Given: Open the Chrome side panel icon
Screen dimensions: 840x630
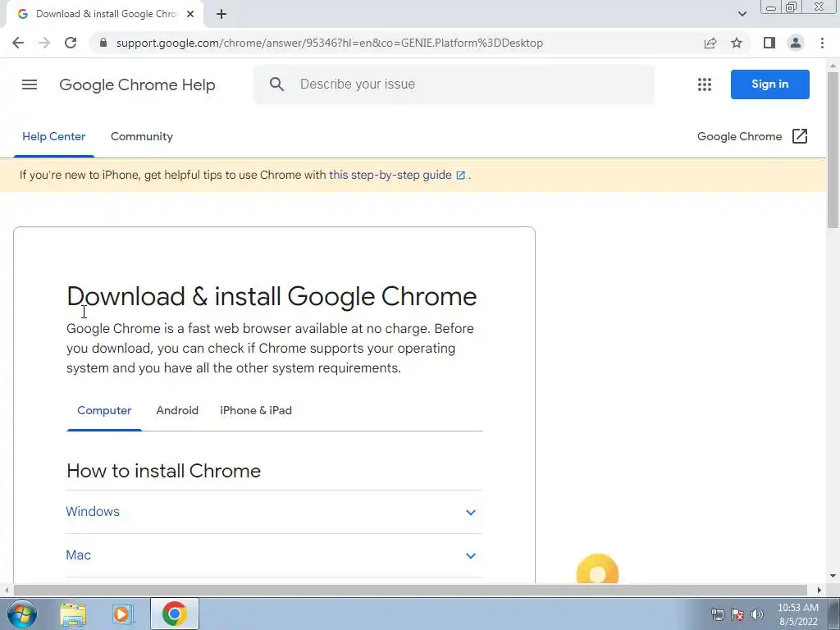Looking at the screenshot, I should pyautogui.click(x=769, y=43).
